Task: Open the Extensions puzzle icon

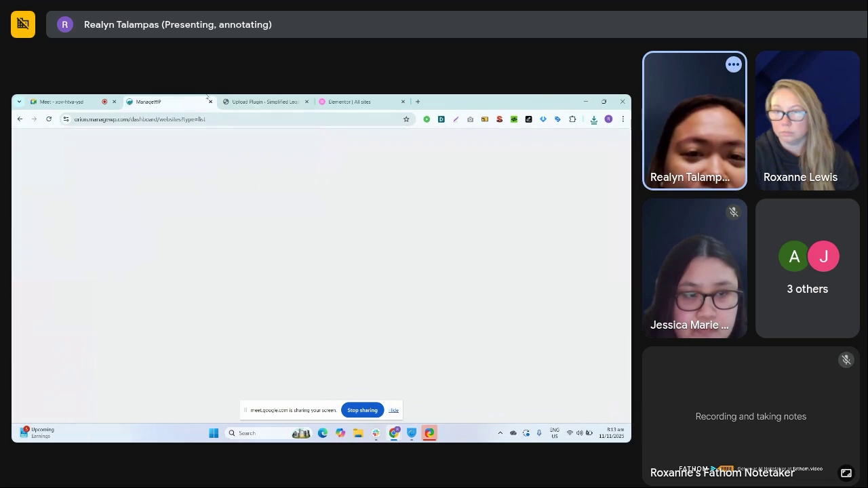Action: coord(572,119)
